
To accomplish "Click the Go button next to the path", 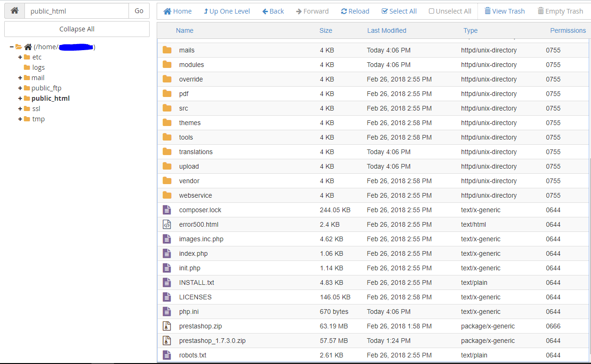I will [139, 11].
